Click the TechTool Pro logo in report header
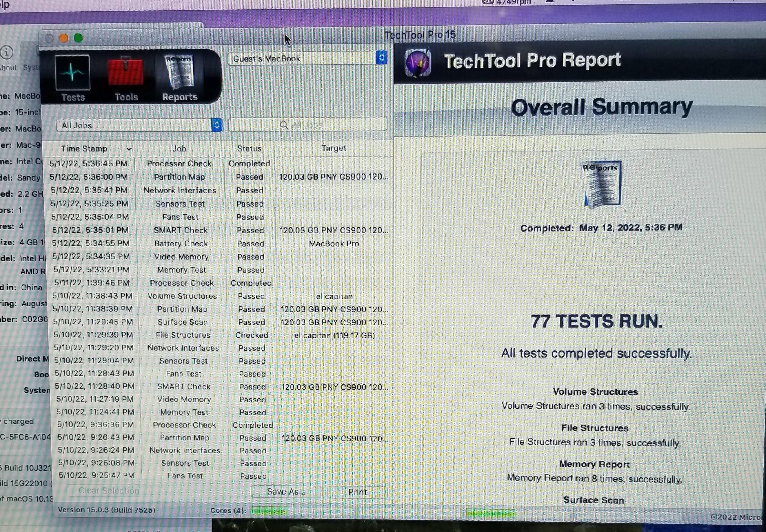The height and width of the screenshot is (532, 766). coord(418,63)
